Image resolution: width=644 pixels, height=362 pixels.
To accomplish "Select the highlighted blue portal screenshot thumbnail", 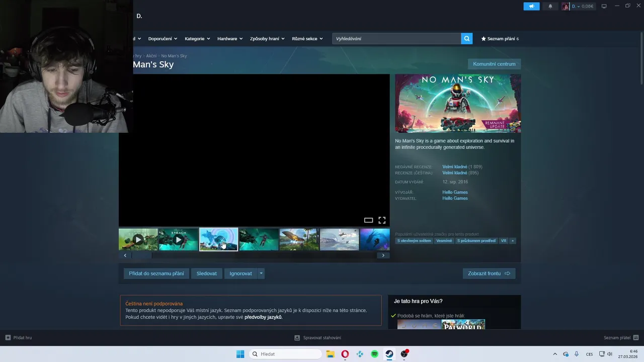I will point(218,240).
